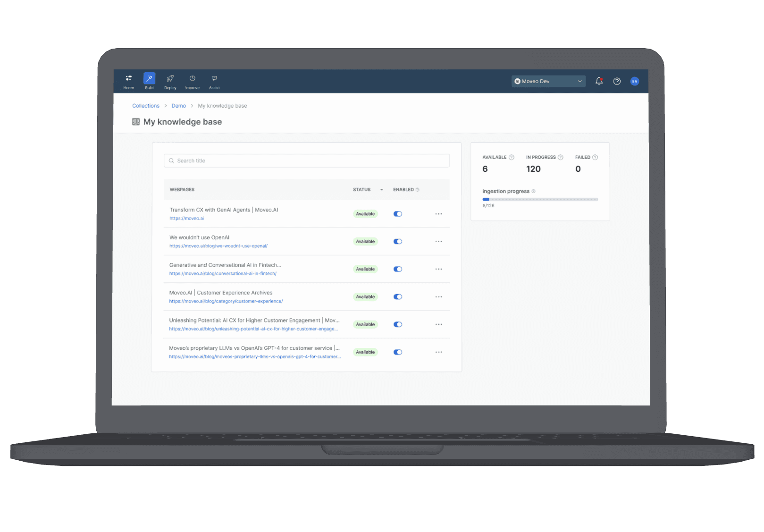The height and width of the screenshot is (532, 764).
Task: Open more options for Generative and Conversational AI row
Action: (439, 269)
